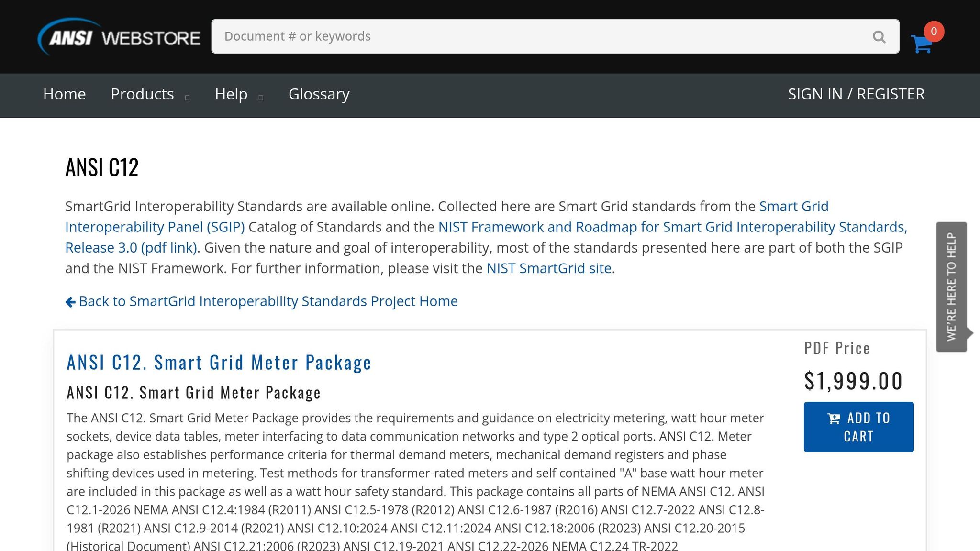Go to the Home menu item

[x=64, y=94]
